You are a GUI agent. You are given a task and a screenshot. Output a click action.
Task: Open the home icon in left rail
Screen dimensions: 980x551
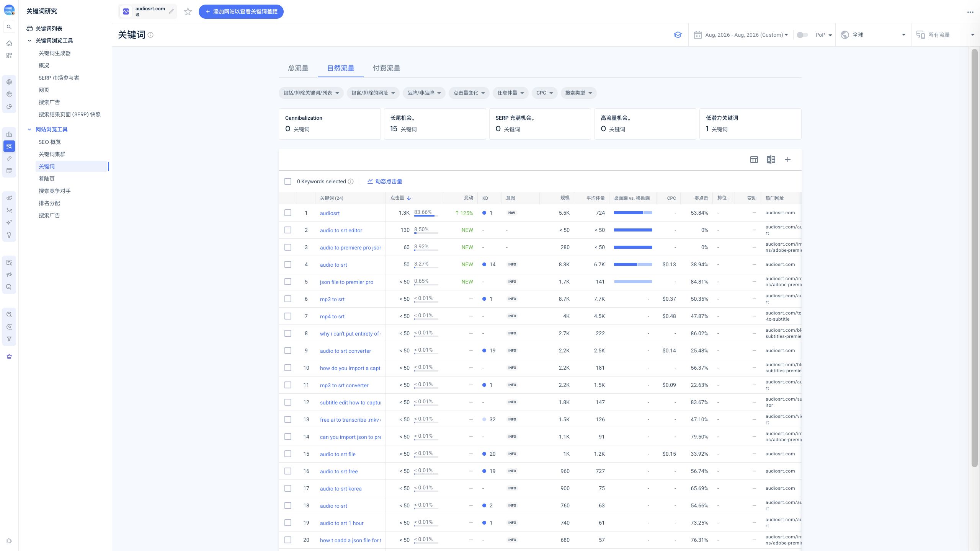(x=9, y=44)
